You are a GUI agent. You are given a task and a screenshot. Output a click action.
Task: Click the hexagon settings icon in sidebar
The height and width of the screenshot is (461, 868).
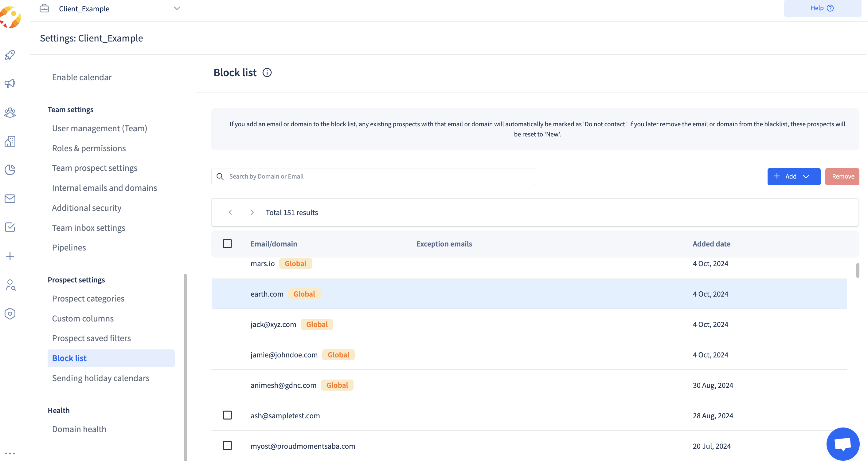pos(10,313)
